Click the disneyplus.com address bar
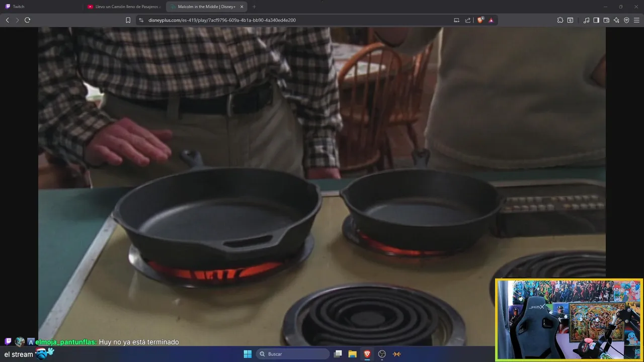The image size is (644, 362). point(297,20)
